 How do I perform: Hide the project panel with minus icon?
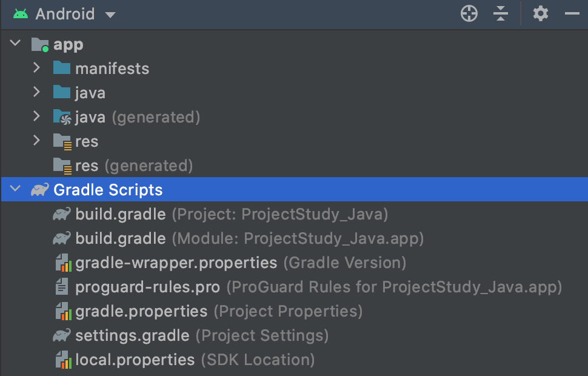click(572, 14)
